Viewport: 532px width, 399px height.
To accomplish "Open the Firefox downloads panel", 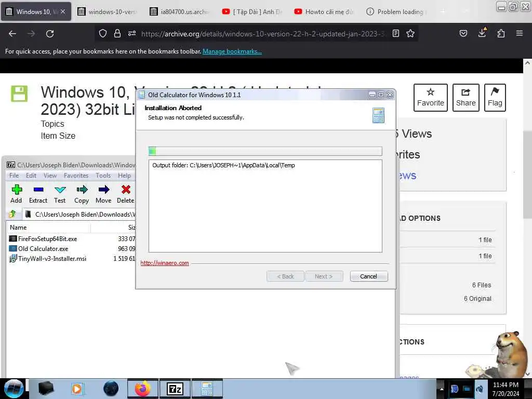I will coord(482,33).
